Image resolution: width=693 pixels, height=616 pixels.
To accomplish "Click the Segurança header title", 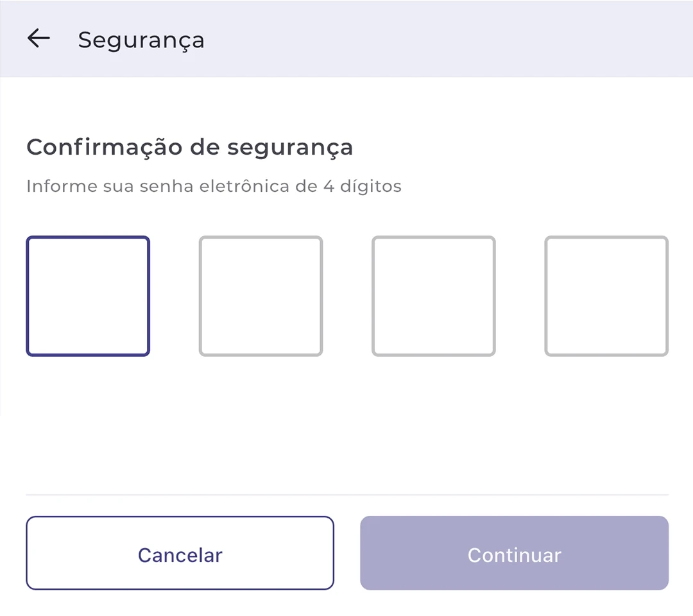I will click(x=141, y=40).
